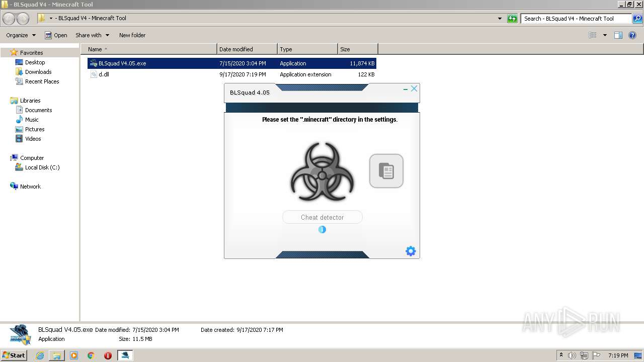Image resolution: width=644 pixels, height=362 pixels.
Task: Open the Videos library
Action: click(33, 139)
